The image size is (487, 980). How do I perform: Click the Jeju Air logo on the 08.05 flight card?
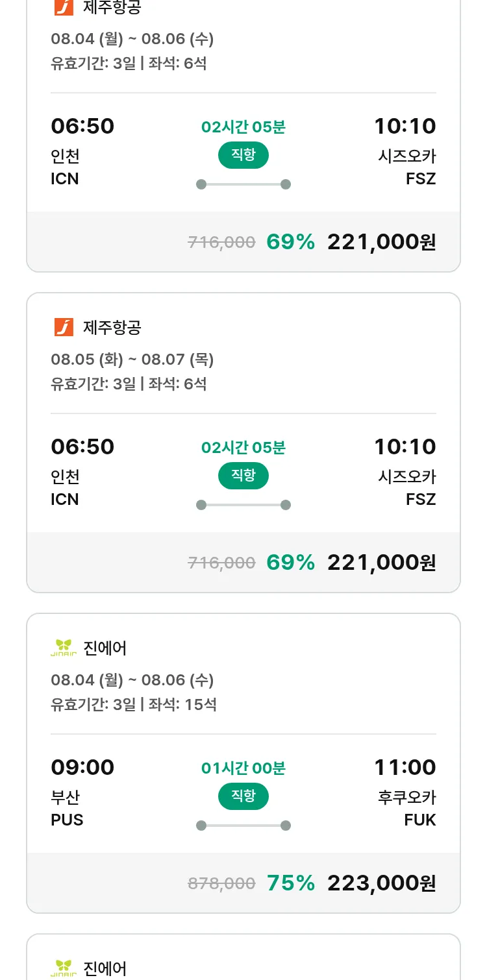[x=64, y=327]
